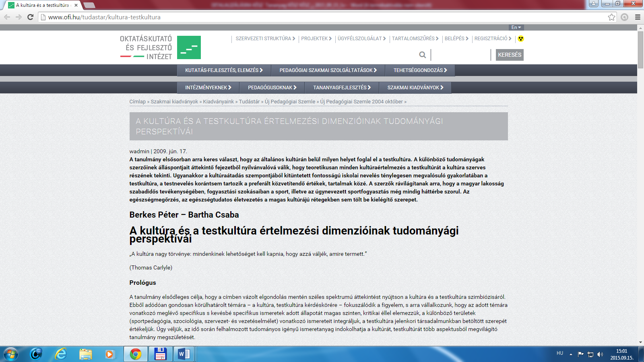
Task: Open the floppy disk taskbar app
Action: tap(161, 354)
